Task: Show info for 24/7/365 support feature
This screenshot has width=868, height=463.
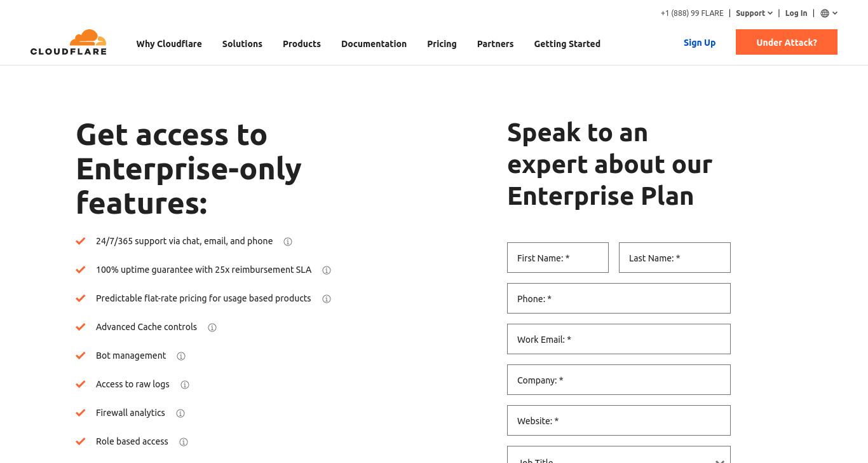Action: click(x=288, y=242)
